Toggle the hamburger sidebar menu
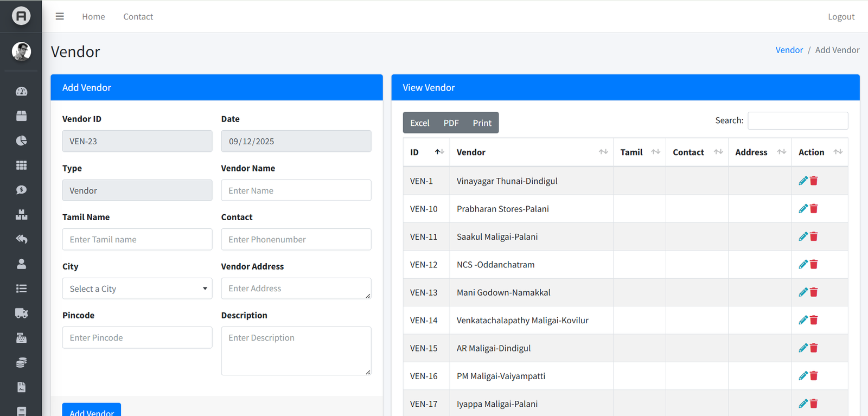The width and height of the screenshot is (868, 416). tap(60, 16)
